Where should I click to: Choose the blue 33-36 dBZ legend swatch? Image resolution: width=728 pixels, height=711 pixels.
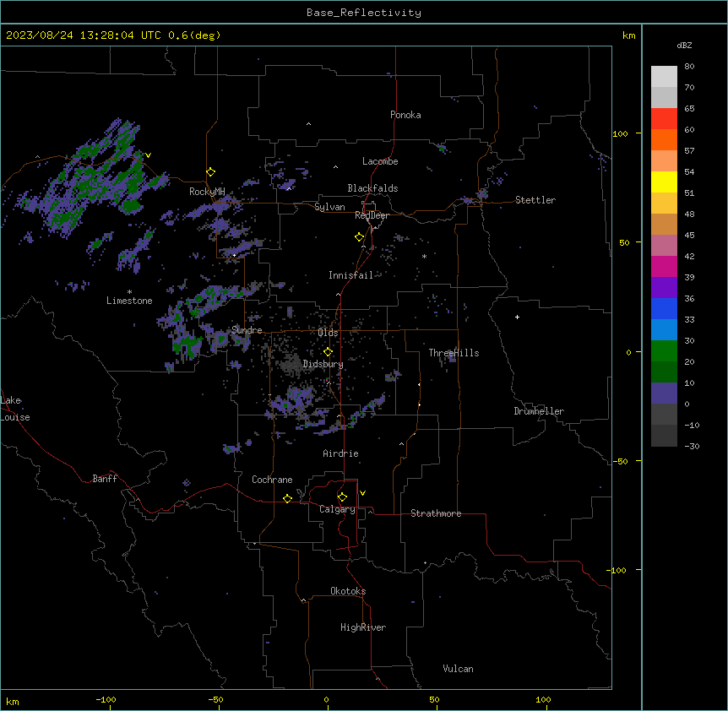pos(664,308)
